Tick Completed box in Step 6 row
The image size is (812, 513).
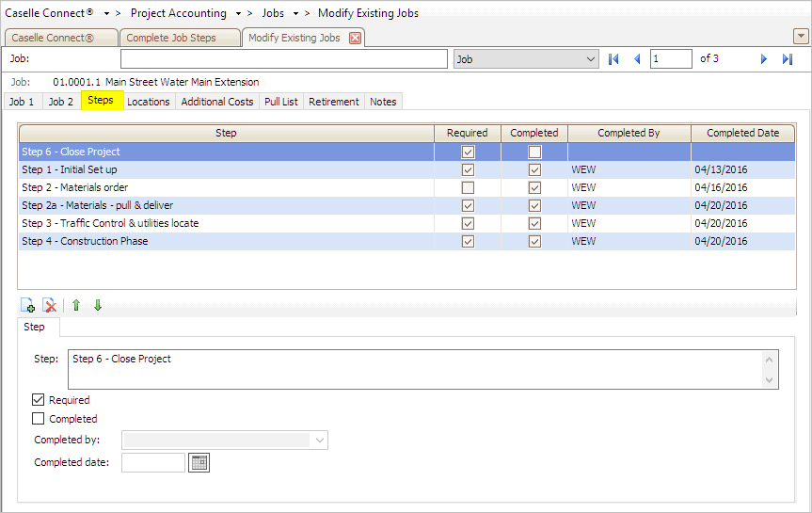(x=534, y=152)
